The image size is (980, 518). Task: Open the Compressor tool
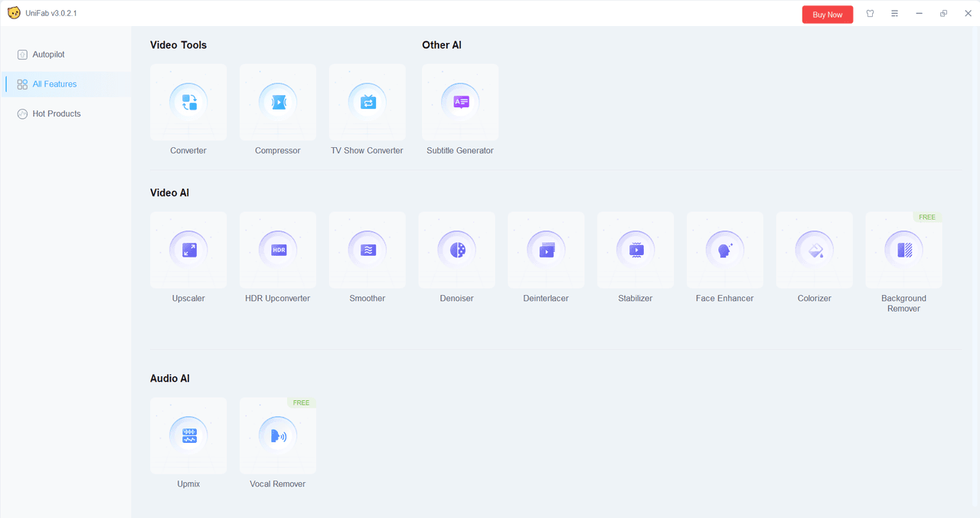click(278, 102)
